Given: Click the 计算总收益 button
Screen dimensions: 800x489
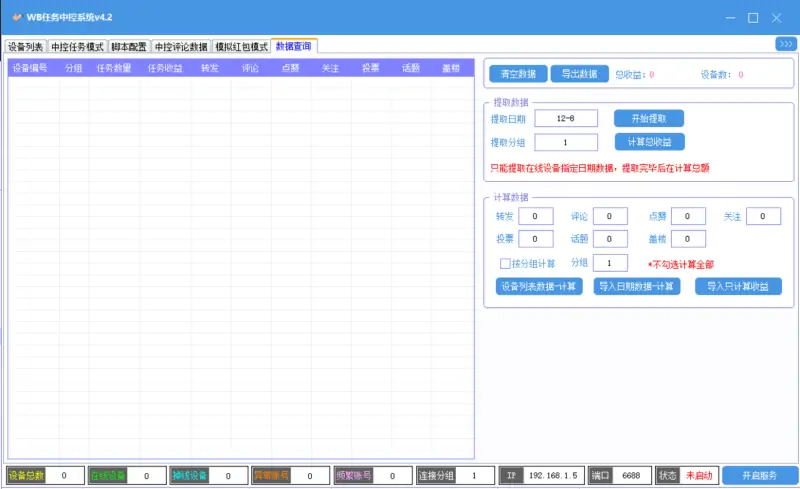Looking at the screenshot, I should 648,142.
